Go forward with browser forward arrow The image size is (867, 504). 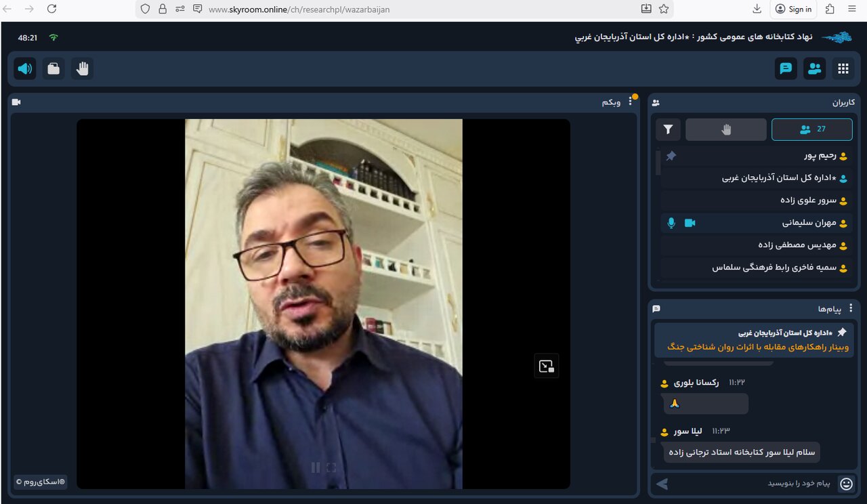pyautogui.click(x=29, y=9)
